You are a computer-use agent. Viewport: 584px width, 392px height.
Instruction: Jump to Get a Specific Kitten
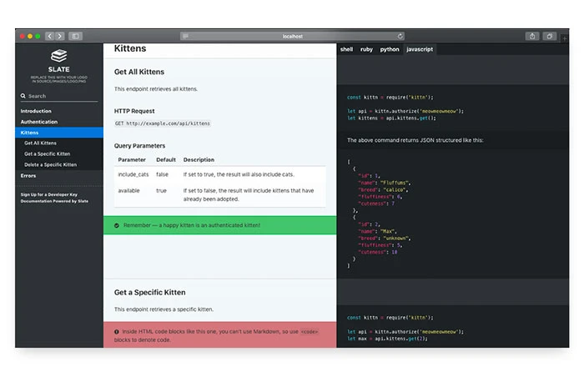click(47, 153)
